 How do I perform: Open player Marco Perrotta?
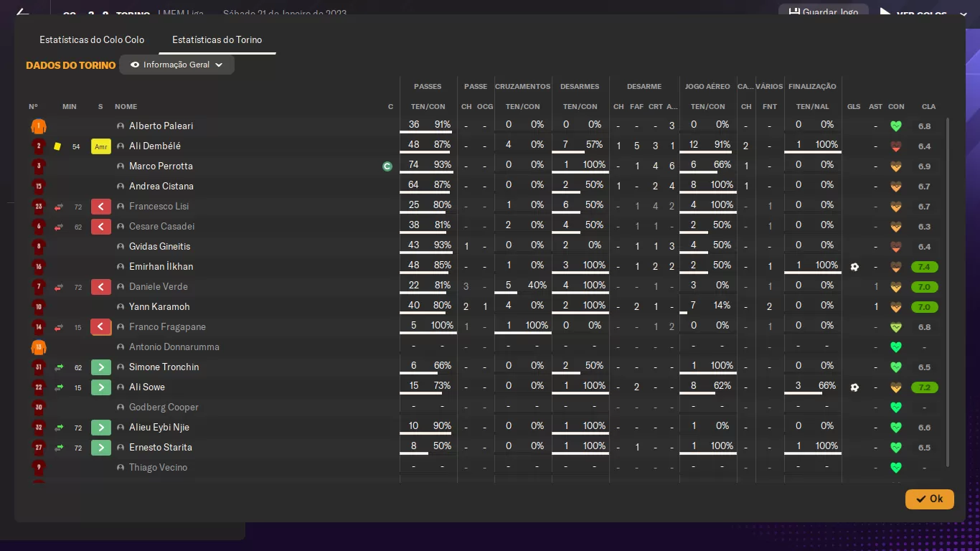click(161, 166)
